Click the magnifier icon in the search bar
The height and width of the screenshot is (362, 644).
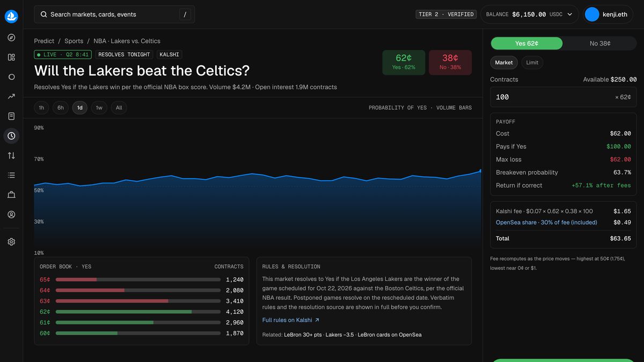pyautogui.click(x=43, y=14)
